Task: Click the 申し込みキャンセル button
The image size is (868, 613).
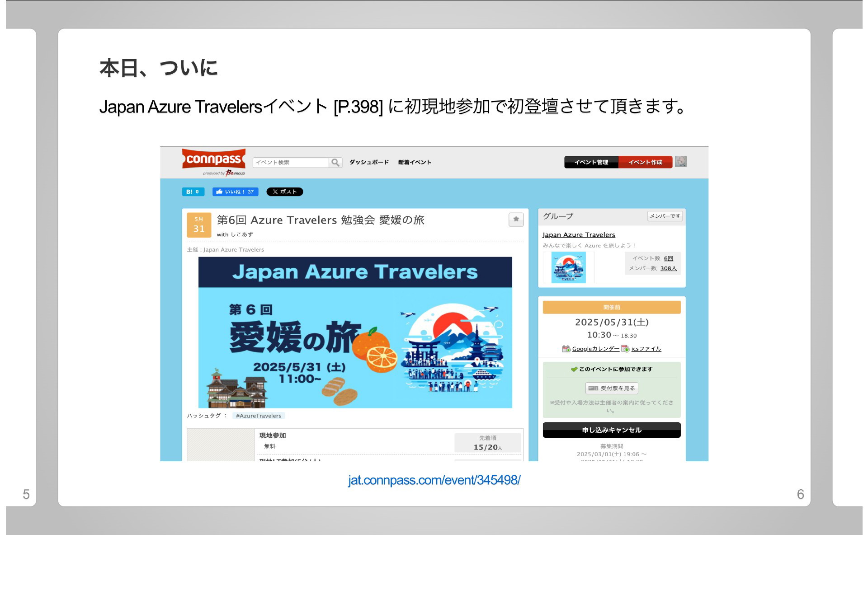Action: point(612,430)
